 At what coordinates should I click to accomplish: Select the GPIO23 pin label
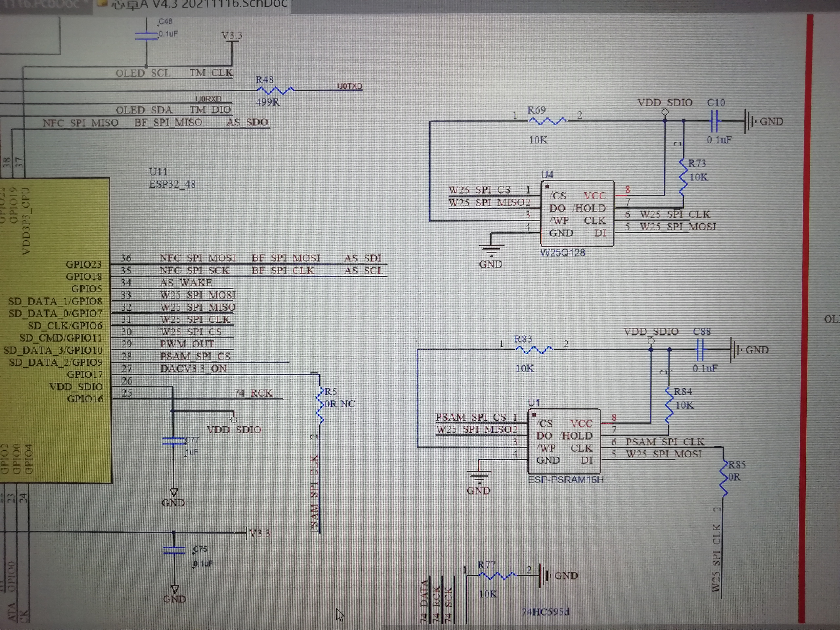click(84, 264)
